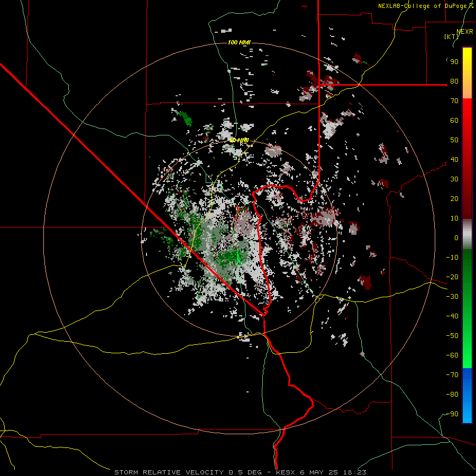This screenshot has height=476, width=476.
Task: Click the positive 20 scale label
Action: click(x=454, y=199)
